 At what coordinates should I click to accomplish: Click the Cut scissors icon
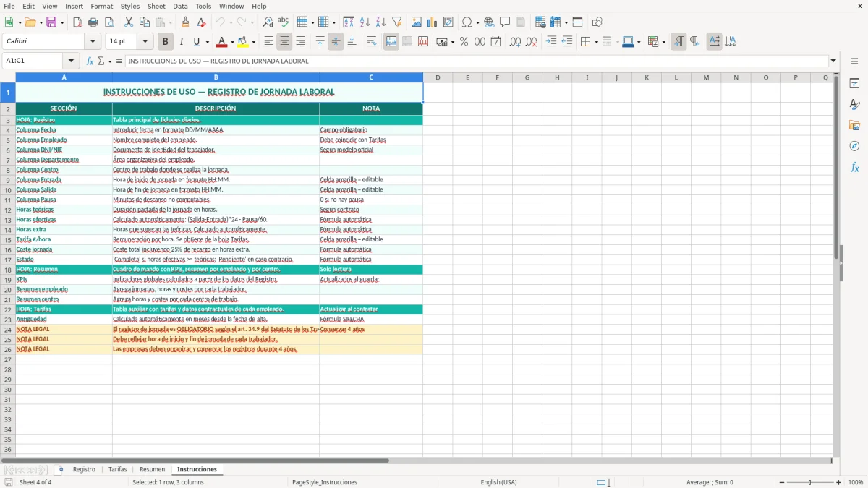pyautogui.click(x=129, y=22)
